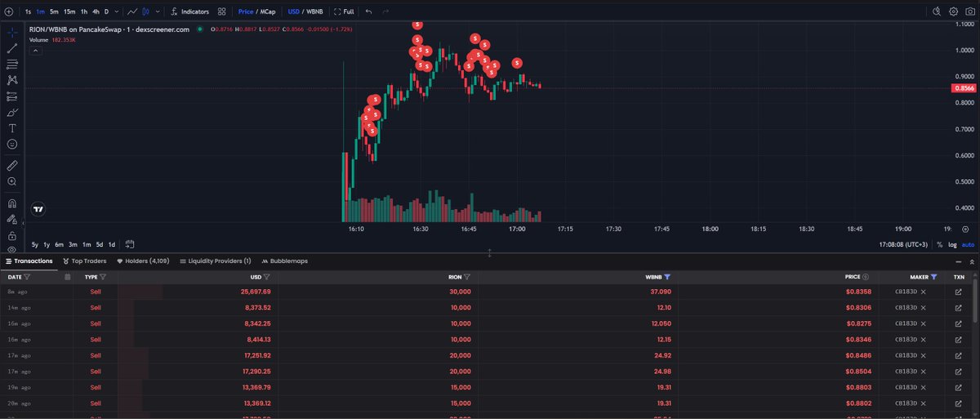
Task: Open the go-to-date calendar icon
Action: pyautogui.click(x=130, y=244)
